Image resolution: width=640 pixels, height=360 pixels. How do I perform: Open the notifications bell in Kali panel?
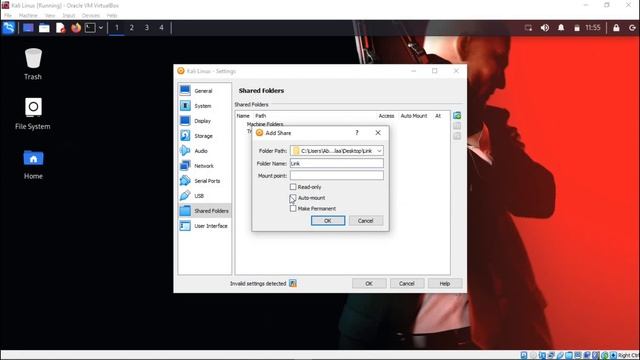coord(561,28)
